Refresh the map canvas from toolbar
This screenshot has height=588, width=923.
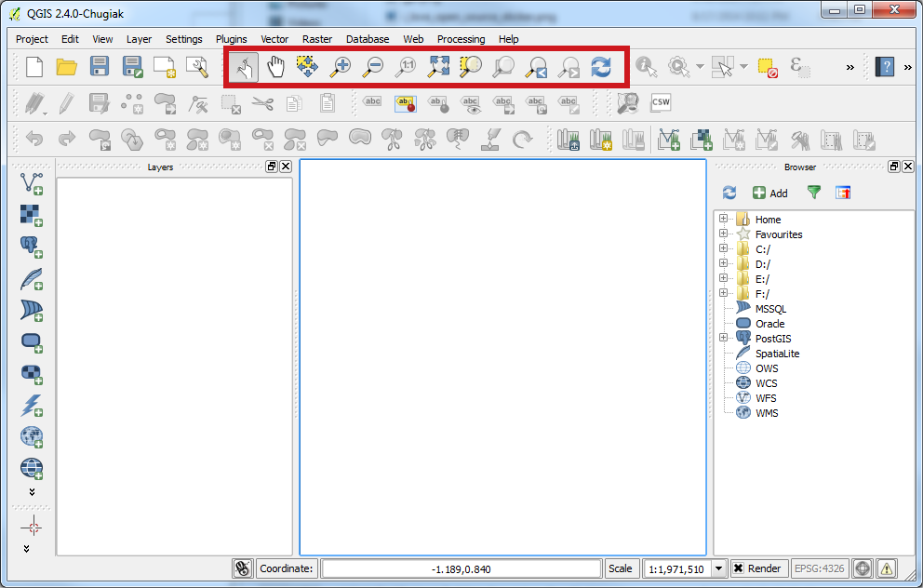[601, 66]
